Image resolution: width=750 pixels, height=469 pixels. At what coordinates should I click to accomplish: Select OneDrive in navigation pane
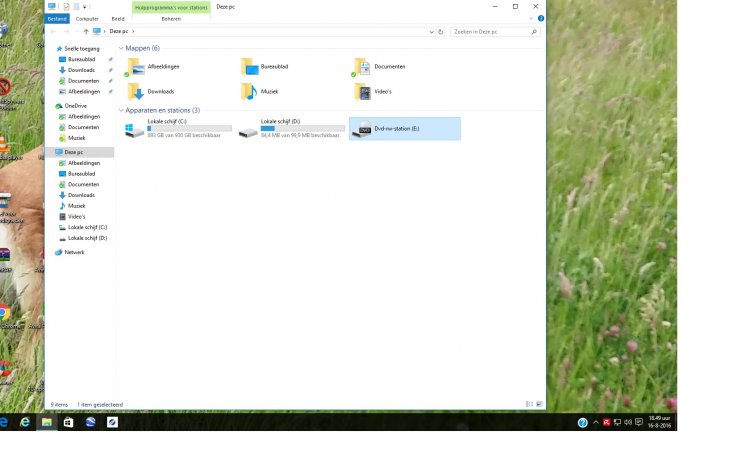pyautogui.click(x=76, y=106)
